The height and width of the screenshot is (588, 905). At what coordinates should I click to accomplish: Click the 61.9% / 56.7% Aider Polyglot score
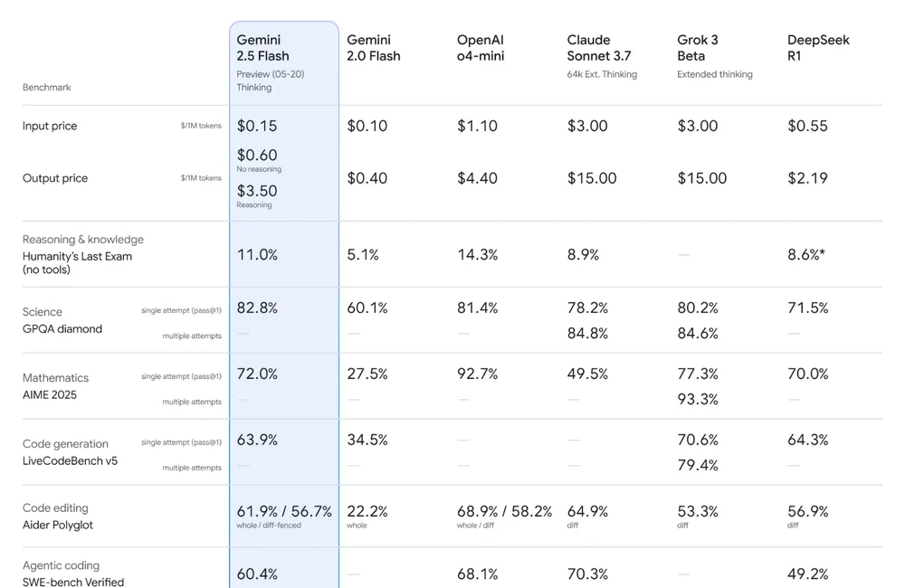(284, 511)
